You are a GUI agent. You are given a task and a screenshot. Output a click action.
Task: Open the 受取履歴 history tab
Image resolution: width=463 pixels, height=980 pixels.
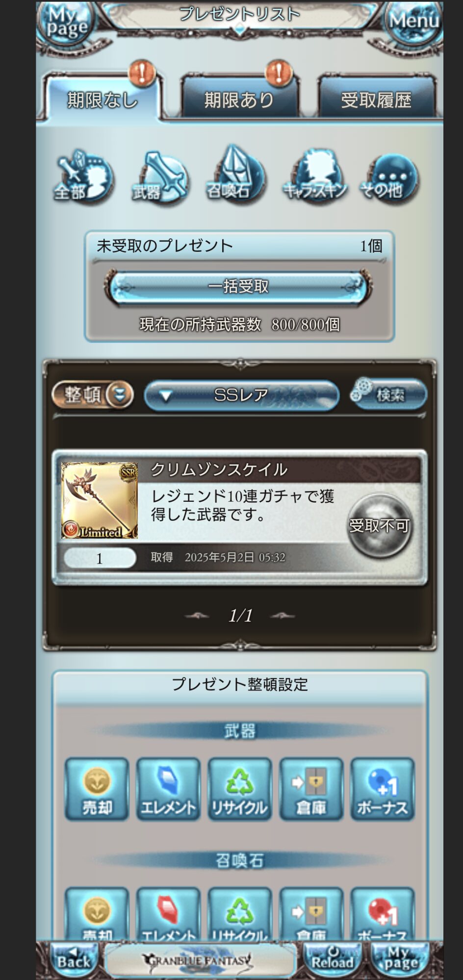pyautogui.click(x=377, y=97)
